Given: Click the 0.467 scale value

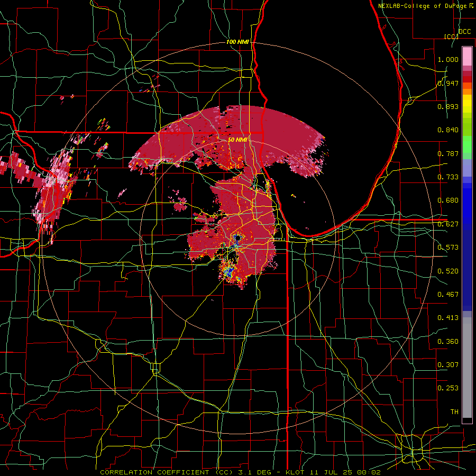Looking at the screenshot, I should tap(448, 295).
